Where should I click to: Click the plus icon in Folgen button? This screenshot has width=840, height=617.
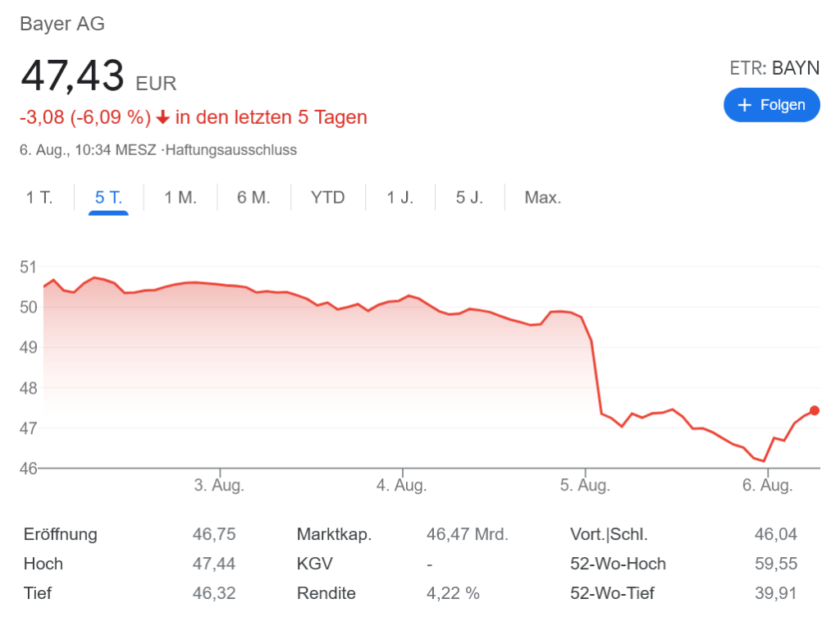(745, 105)
